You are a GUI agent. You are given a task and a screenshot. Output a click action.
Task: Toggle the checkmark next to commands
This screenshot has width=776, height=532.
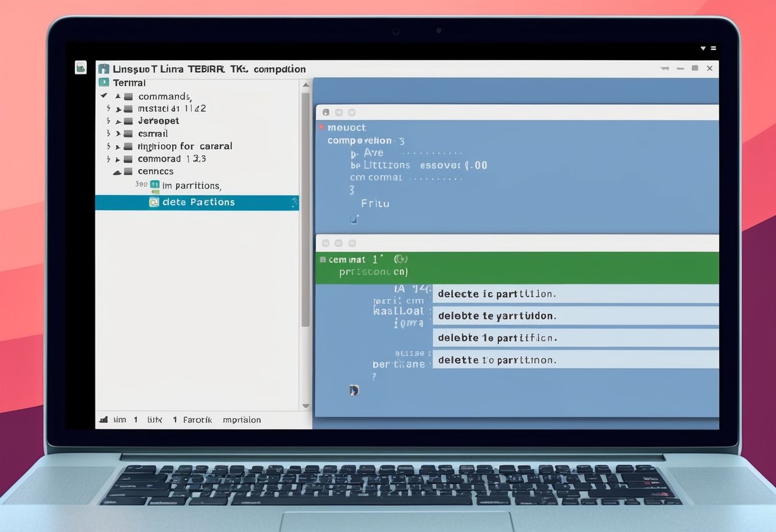[103, 96]
